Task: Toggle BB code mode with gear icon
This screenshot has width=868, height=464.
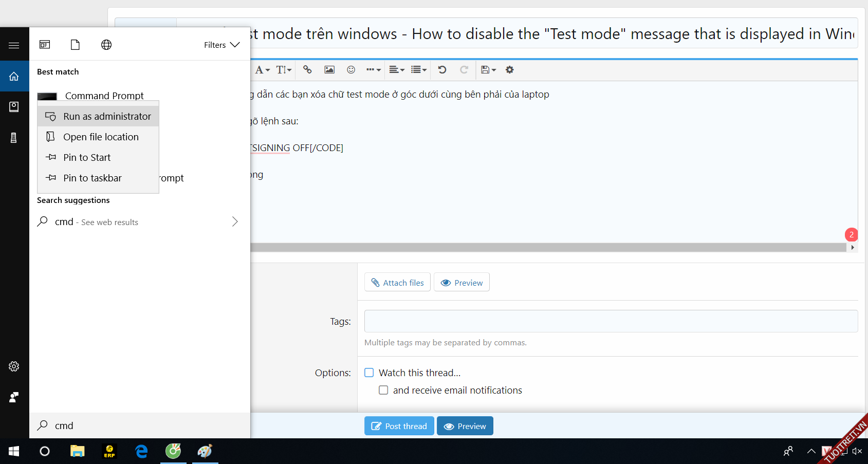Action: click(509, 70)
